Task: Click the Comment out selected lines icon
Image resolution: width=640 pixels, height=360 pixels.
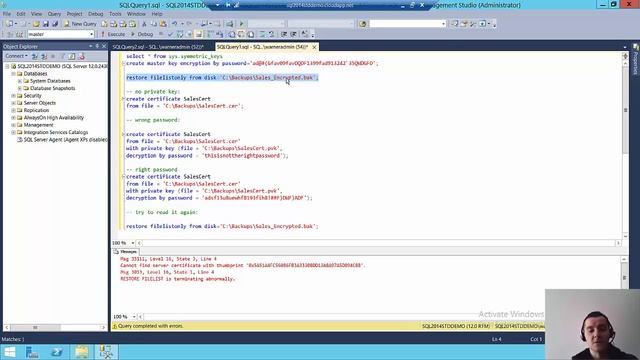Action: [263, 34]
